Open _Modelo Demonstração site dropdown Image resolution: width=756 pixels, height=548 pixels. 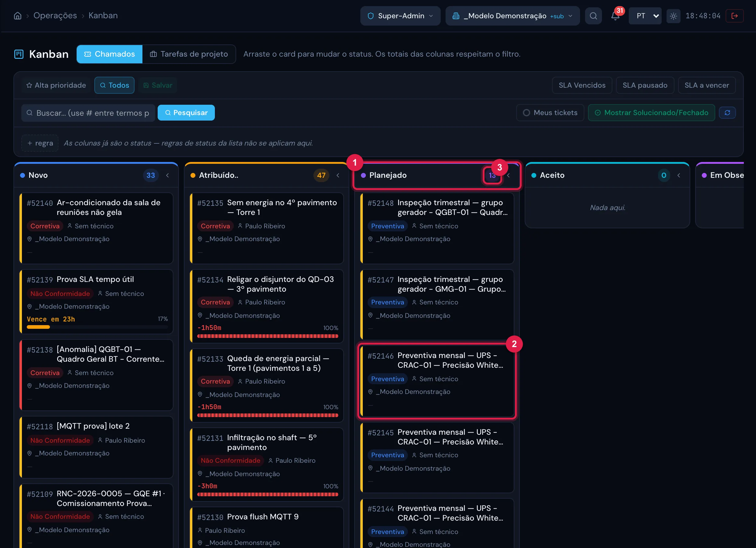coord(512,16)
